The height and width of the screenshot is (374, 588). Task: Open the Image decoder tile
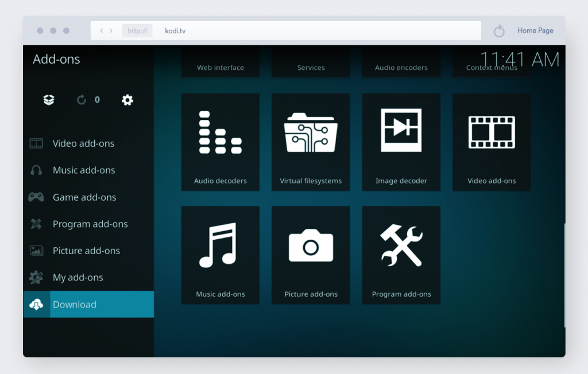tap(401, 142)
